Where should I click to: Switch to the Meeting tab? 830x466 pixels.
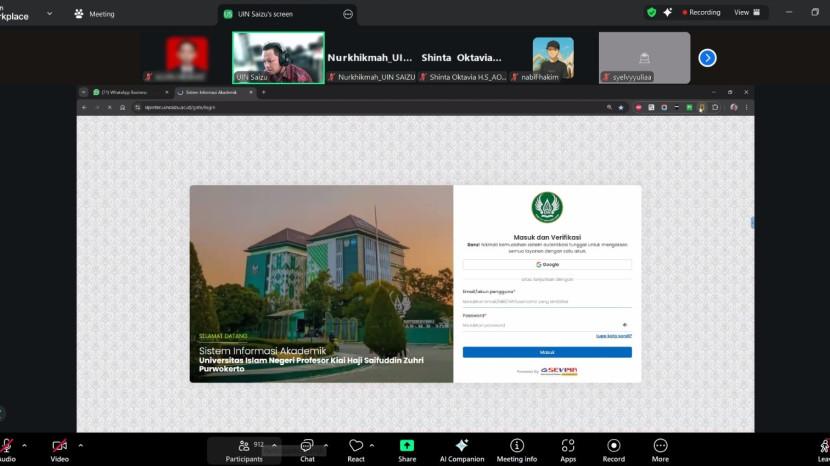pyautogui.click(x=95, y=14)
